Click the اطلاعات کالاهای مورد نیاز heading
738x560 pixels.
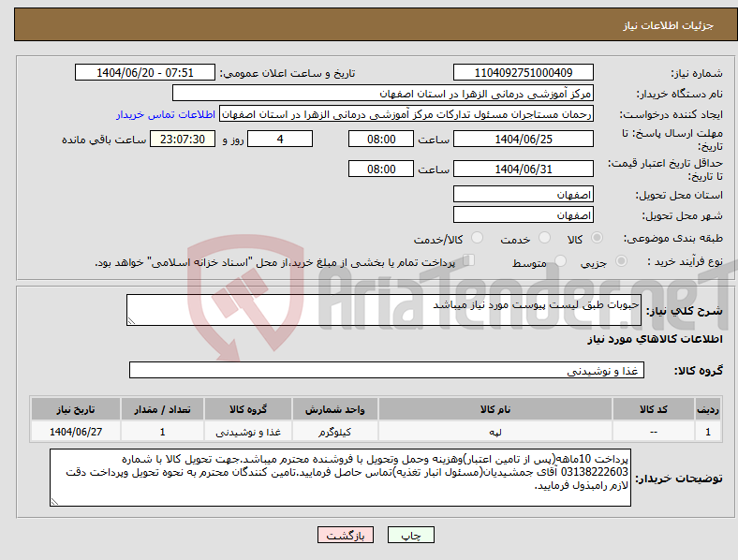click(x=655, y=339)
